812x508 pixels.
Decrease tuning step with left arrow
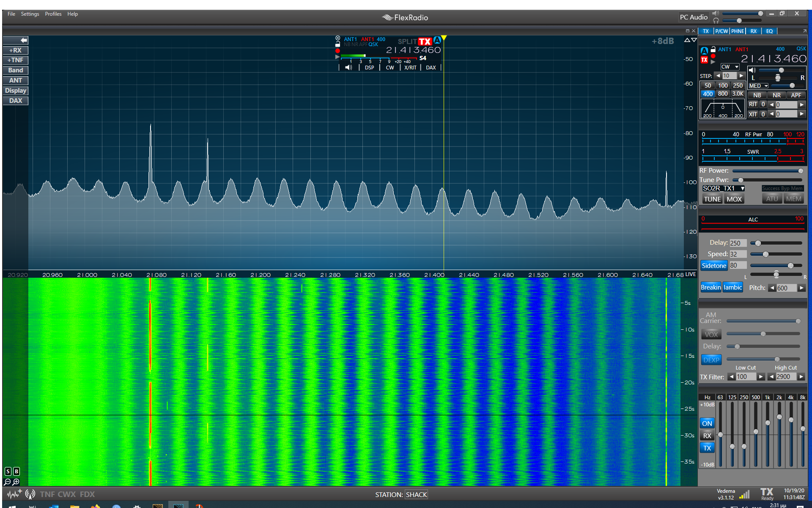(x=718, y=76)
